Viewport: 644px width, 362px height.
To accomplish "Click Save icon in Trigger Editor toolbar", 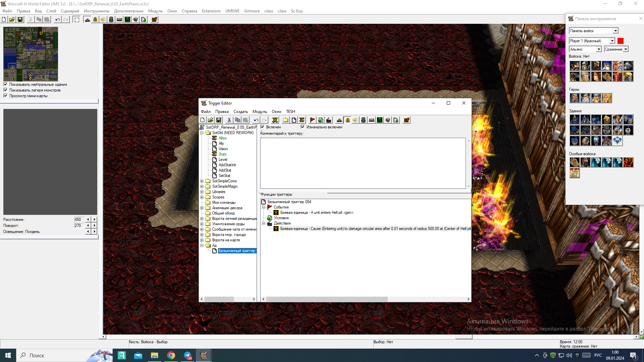I will tap(219, 120).
